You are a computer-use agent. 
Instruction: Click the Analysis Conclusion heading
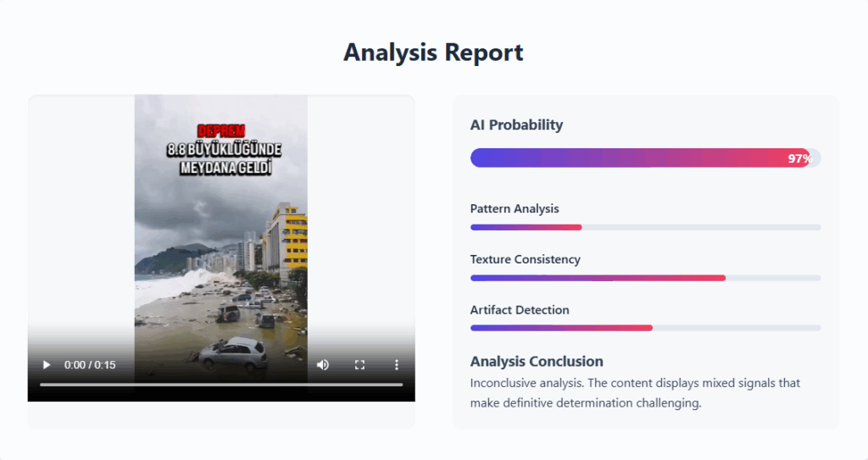click(537, 362)
